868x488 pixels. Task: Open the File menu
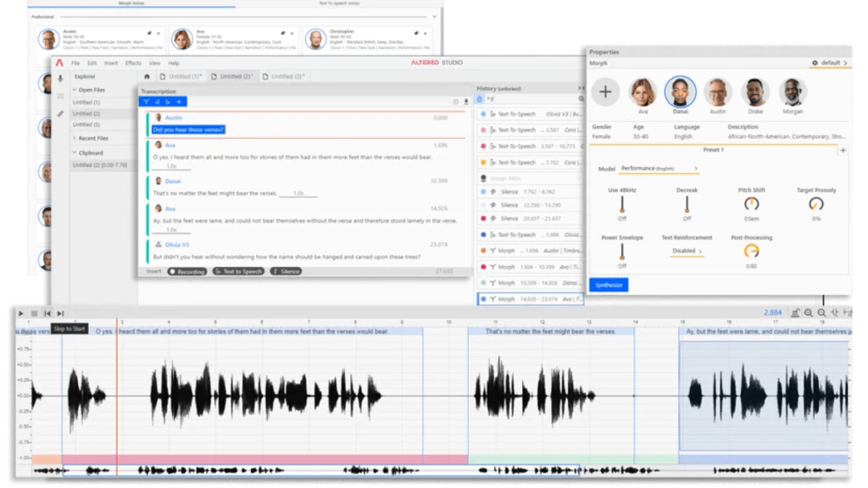click(x=75, y=63)
